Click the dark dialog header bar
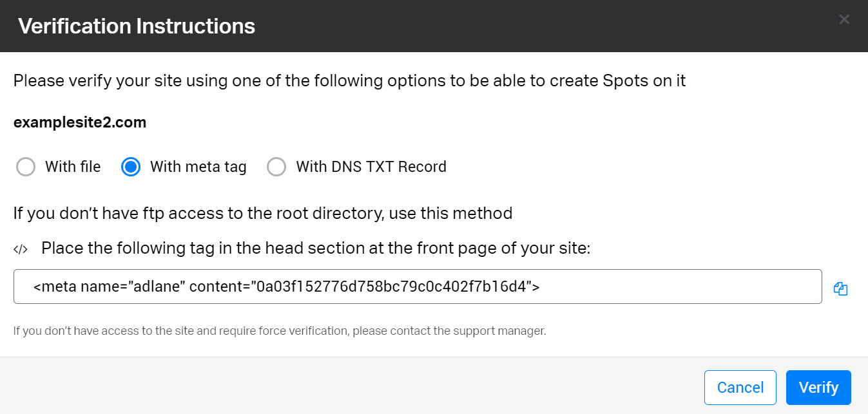The height and width of the screenshot is (414, 868). (x=516, y=26)
